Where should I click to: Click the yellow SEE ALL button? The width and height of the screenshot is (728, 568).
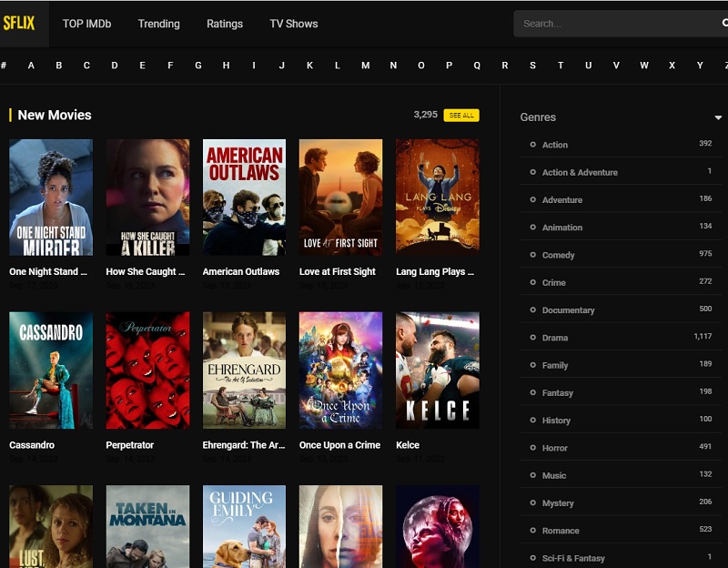click(x=461, y=116)
